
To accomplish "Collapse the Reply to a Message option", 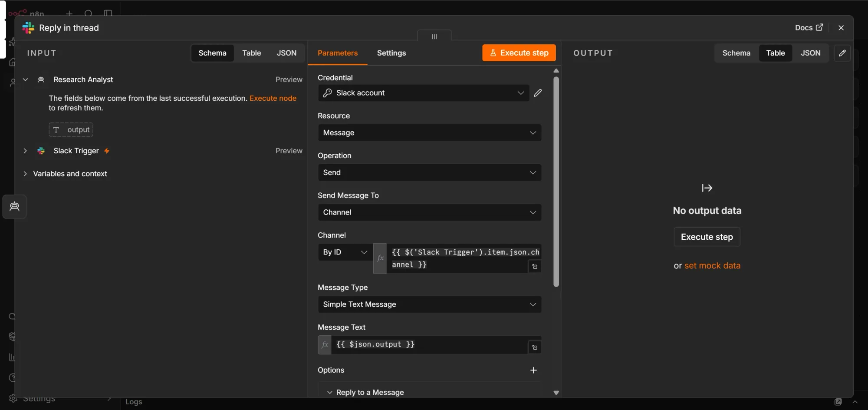I will pos(330,393).
